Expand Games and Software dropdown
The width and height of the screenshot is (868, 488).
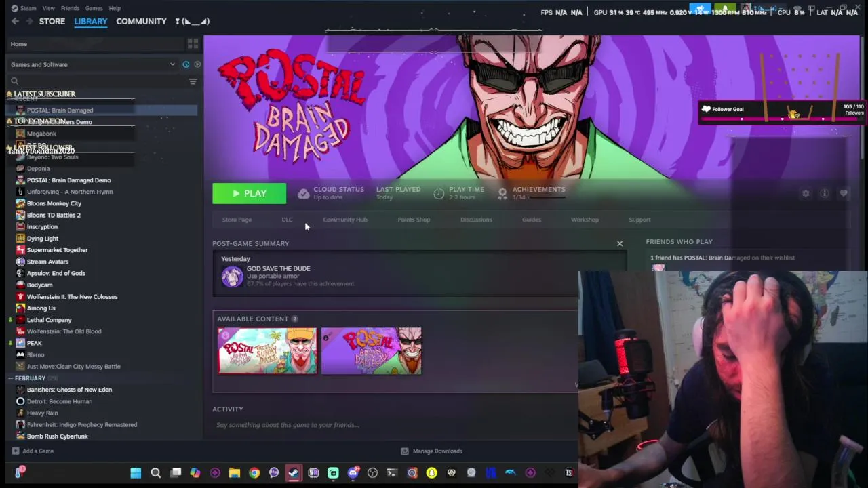pyautogui.click(x=92, y=64)
